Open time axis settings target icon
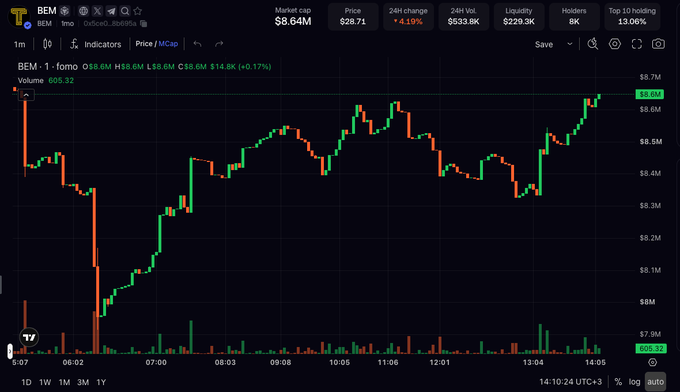The height and width of the screenshot is (392, 680). (652, 362)
